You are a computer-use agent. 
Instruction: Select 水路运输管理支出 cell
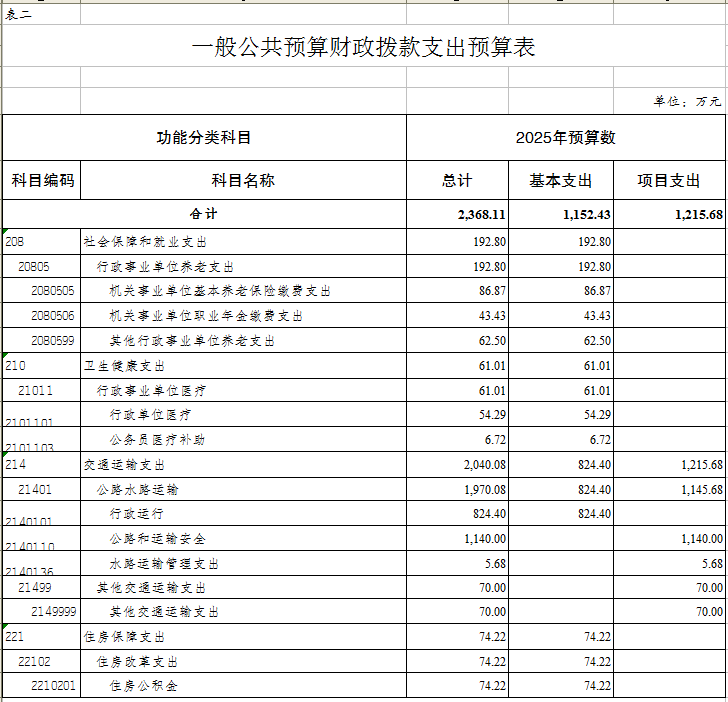coord(243,563)
